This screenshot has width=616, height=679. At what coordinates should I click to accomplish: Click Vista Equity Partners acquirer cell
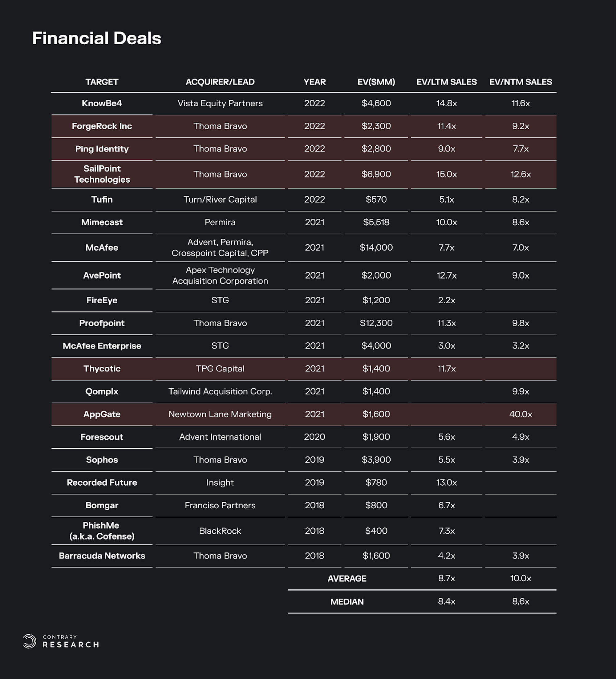point(220,103)
